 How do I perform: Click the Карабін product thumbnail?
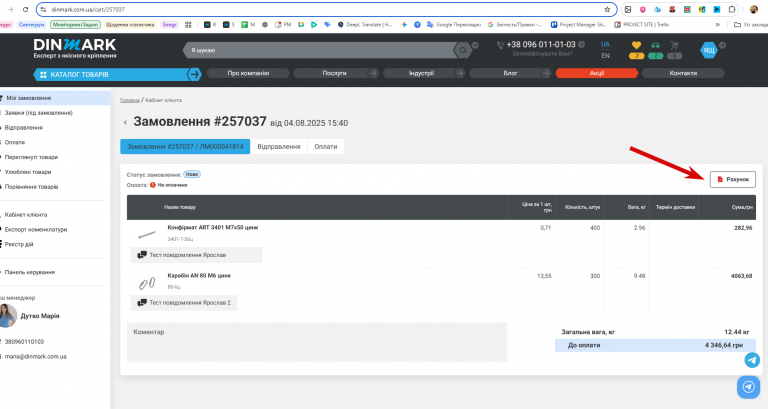click(146, 283)
